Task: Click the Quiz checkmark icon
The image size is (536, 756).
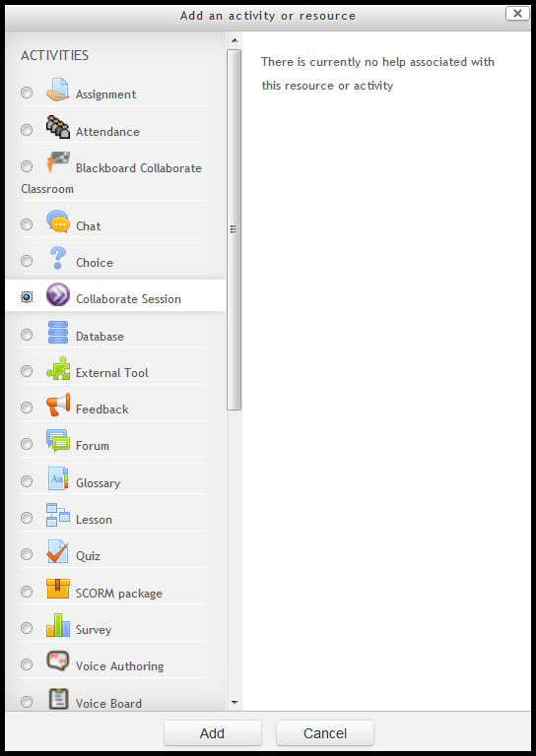Action: tap(58, 551)
